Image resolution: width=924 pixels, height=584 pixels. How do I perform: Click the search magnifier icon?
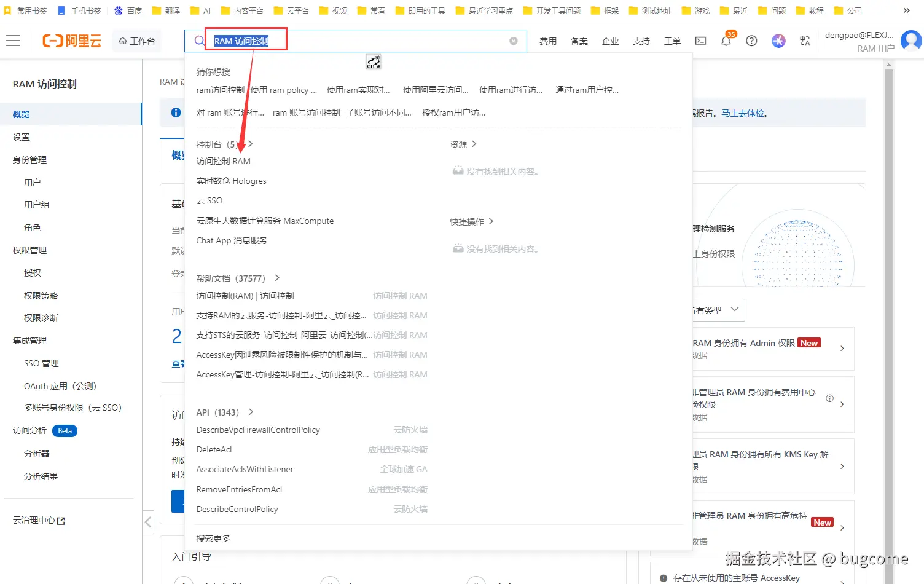pos(199,41)
